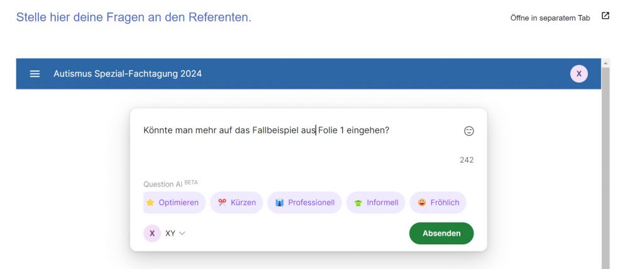Select the Professionell tone chip

click(304, 202)
